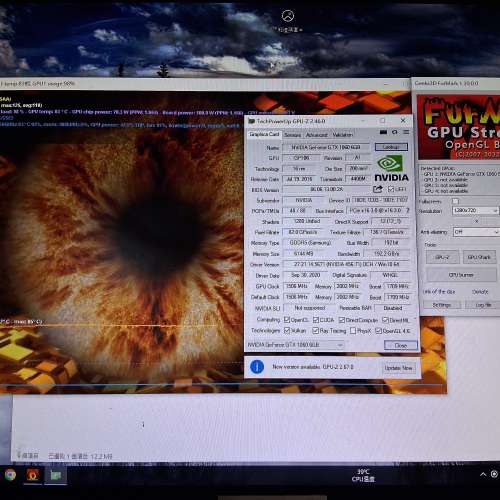Toggle the DirectCompute checkbox
The height and width of the screenshot is (500, 500).
[342, 320]
